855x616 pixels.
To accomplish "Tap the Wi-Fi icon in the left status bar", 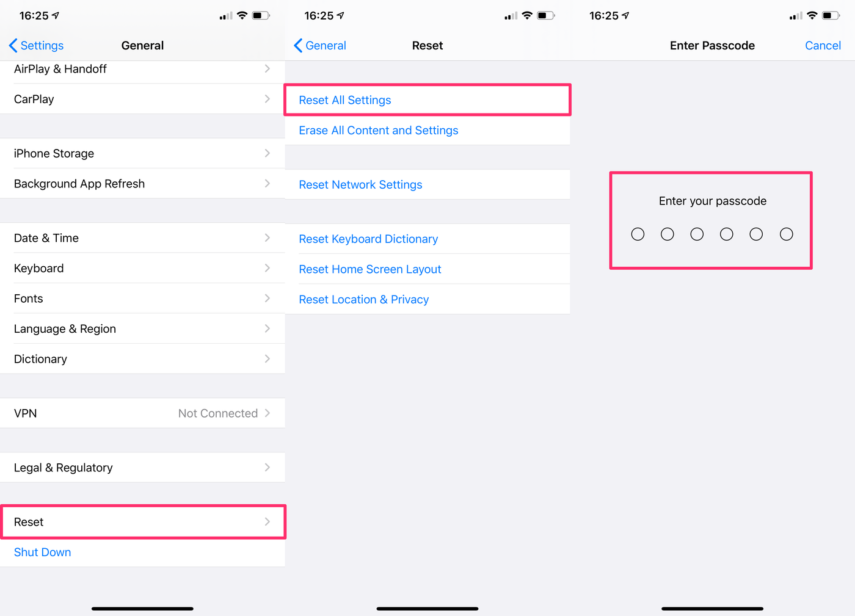I will (x=242, y=16).
